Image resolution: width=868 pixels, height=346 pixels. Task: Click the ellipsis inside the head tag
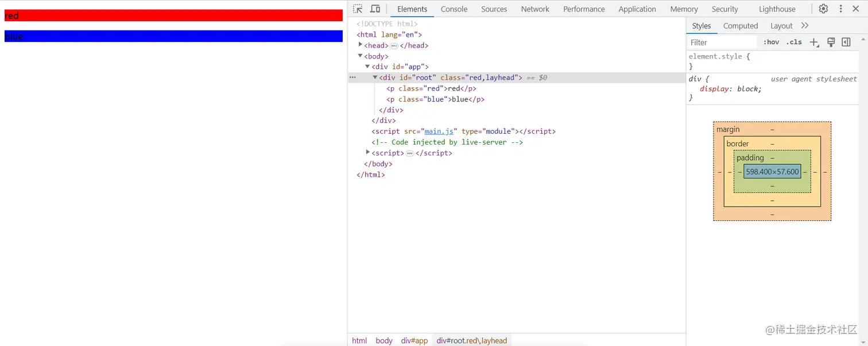(x=394, y=46)
